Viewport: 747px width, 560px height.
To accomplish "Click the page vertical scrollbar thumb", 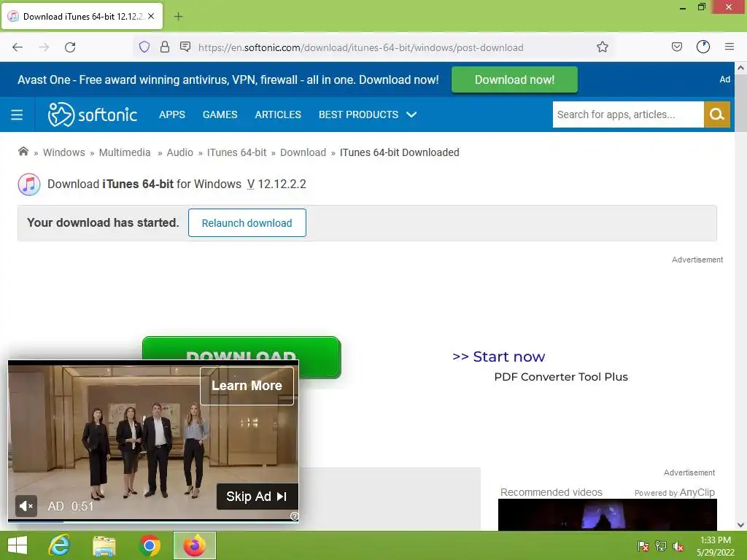I will [x=740, y=104].
